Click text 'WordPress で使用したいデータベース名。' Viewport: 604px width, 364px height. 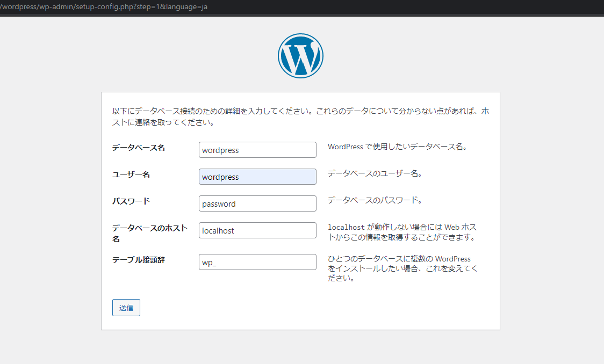(397, 147)
